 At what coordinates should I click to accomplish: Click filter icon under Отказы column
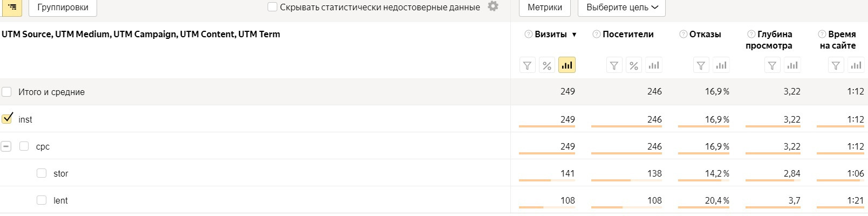tap(701, 65)
